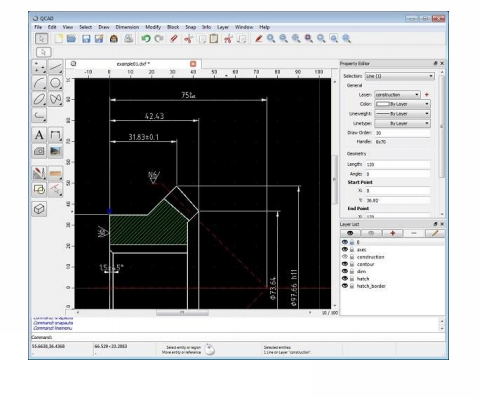The image size is (479, 398).
Task: Select the Circle drawing tool
Action: pos(55,83)
